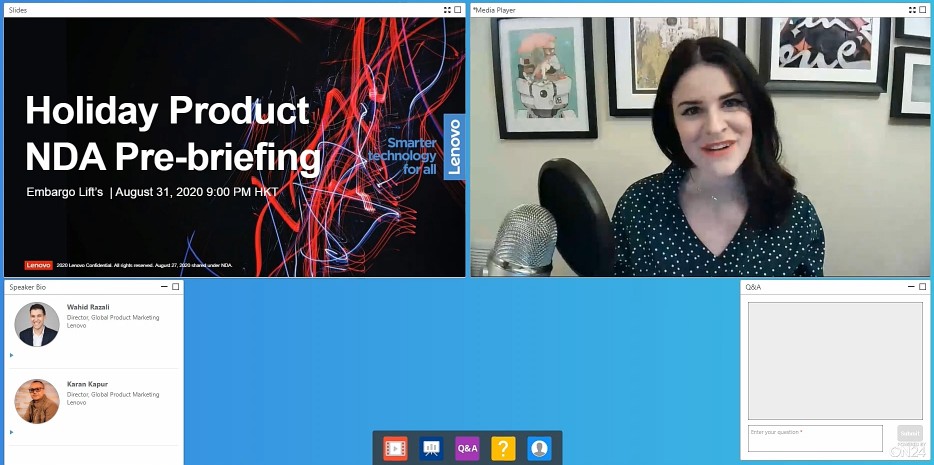The height and width of the screenshot is (465, 934).
Task: Click the Enter your question field
Action: 815,438
